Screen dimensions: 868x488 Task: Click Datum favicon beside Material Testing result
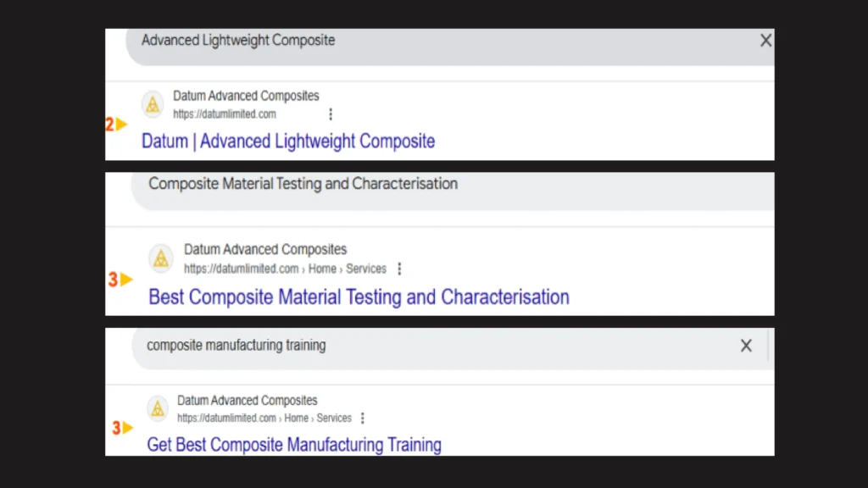161,258
